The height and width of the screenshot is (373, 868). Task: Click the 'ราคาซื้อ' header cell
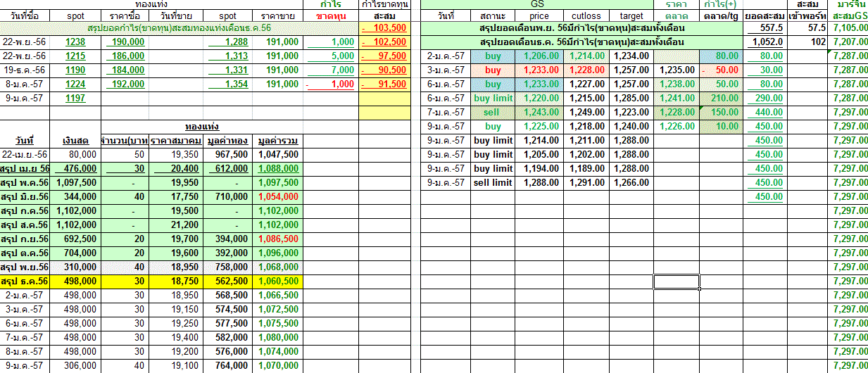click(x=125, y=15)
